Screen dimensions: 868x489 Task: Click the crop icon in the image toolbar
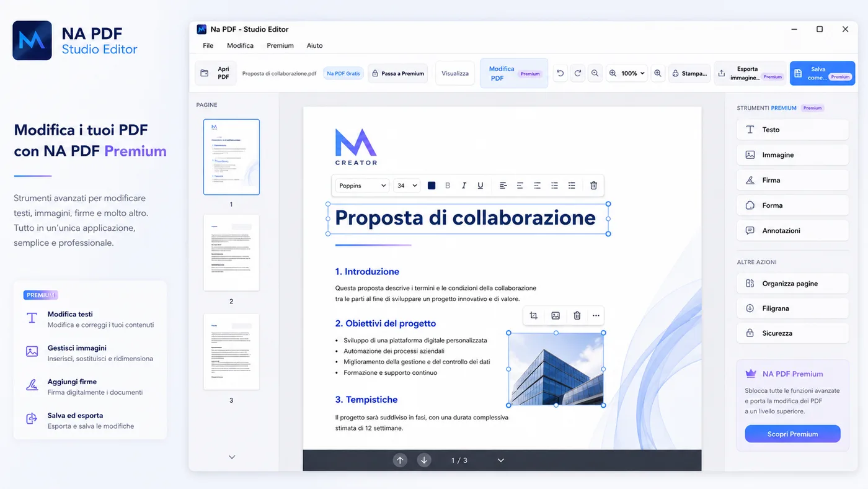click(534, 316)
